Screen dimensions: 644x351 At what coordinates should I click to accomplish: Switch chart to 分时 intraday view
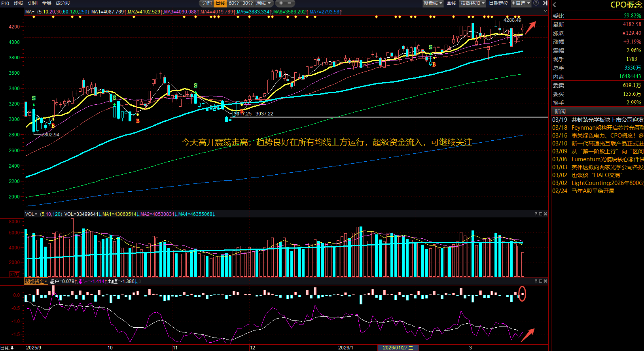[x=207, y=3]
